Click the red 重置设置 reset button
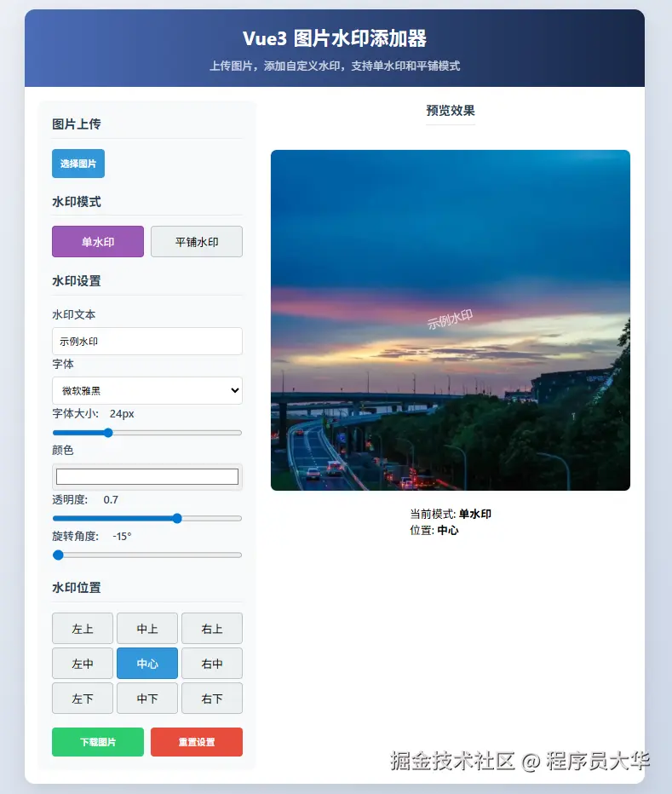 [197, 742]
